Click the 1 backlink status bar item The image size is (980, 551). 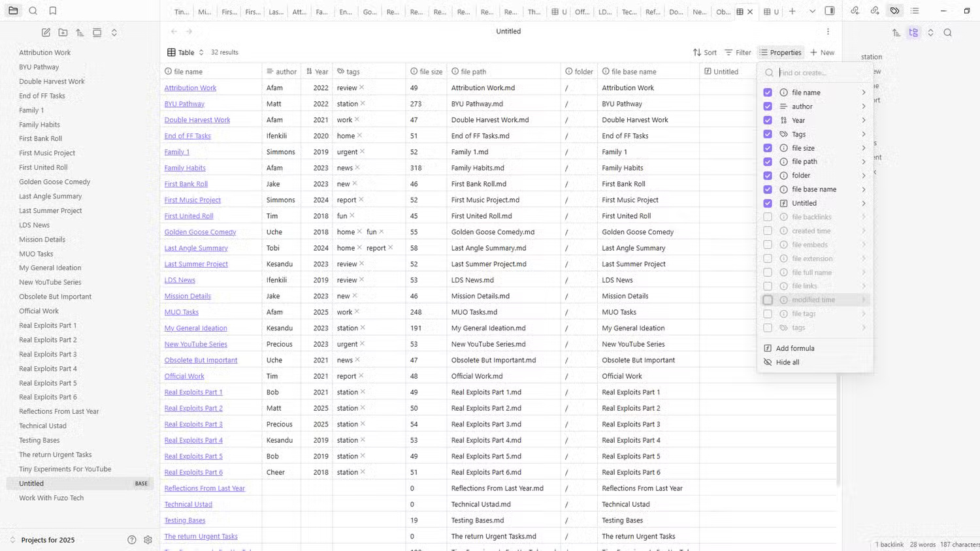click(x=890, y=544)
